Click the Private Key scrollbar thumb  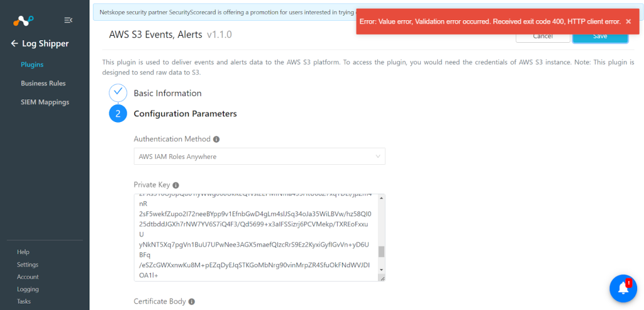pos(381,252)
